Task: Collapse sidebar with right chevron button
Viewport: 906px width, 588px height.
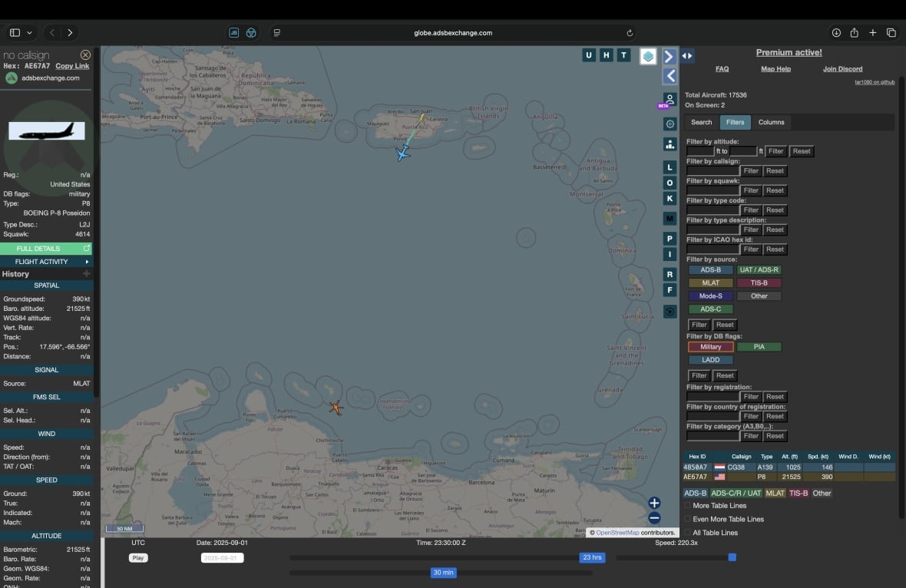Action: click(670, 57)
